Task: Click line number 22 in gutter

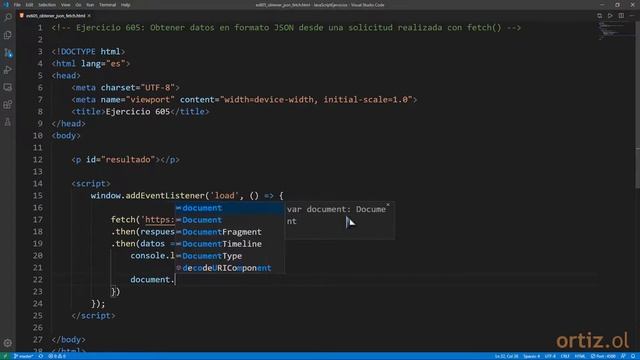Action: (38, 280)
